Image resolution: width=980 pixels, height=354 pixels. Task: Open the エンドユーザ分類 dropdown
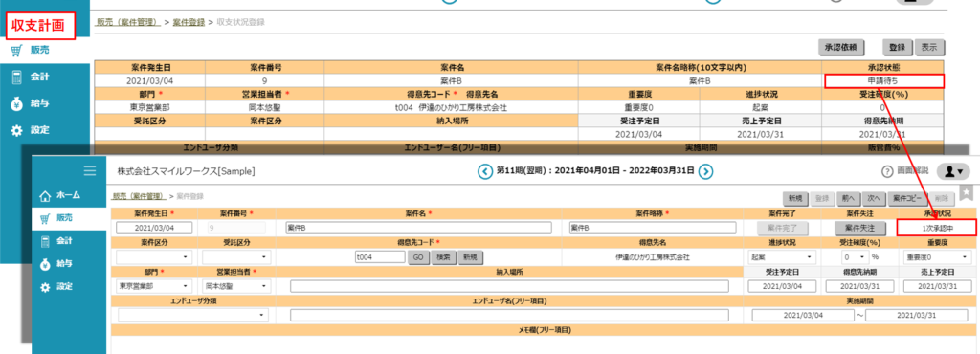192,316
